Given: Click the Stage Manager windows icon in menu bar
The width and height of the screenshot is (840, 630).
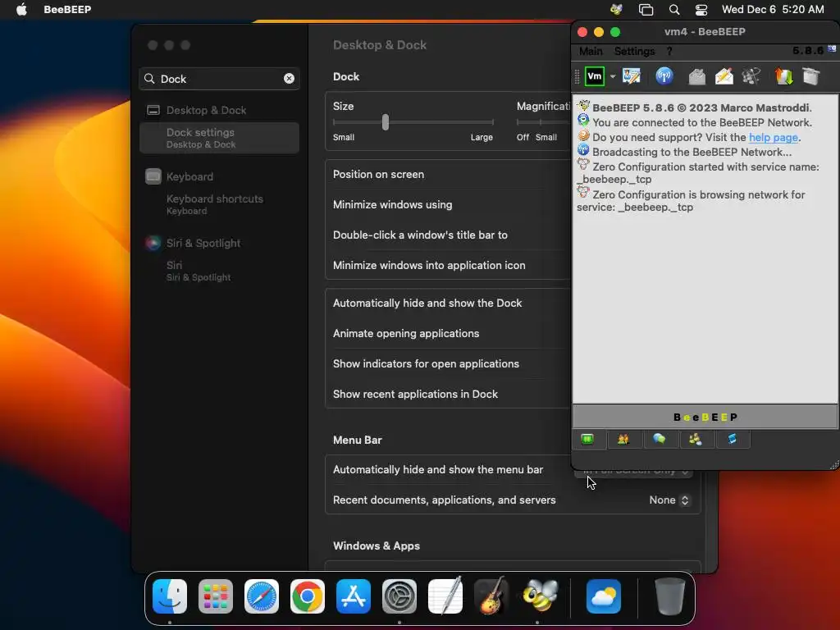Looking at the screenshot, I should coord(646,9).
